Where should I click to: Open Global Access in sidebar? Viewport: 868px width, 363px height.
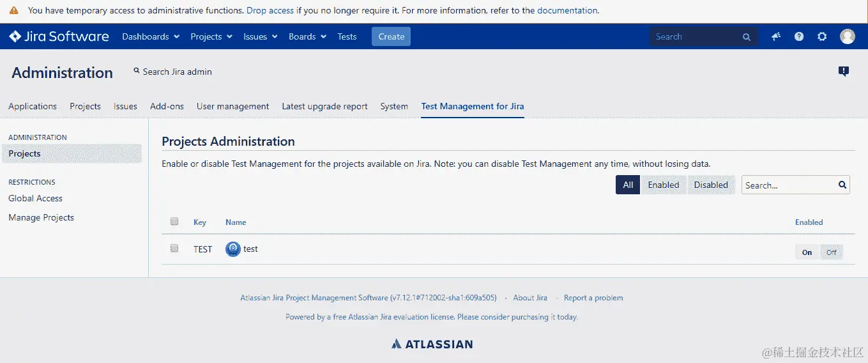pyautogui.click(x=35, y=198)
